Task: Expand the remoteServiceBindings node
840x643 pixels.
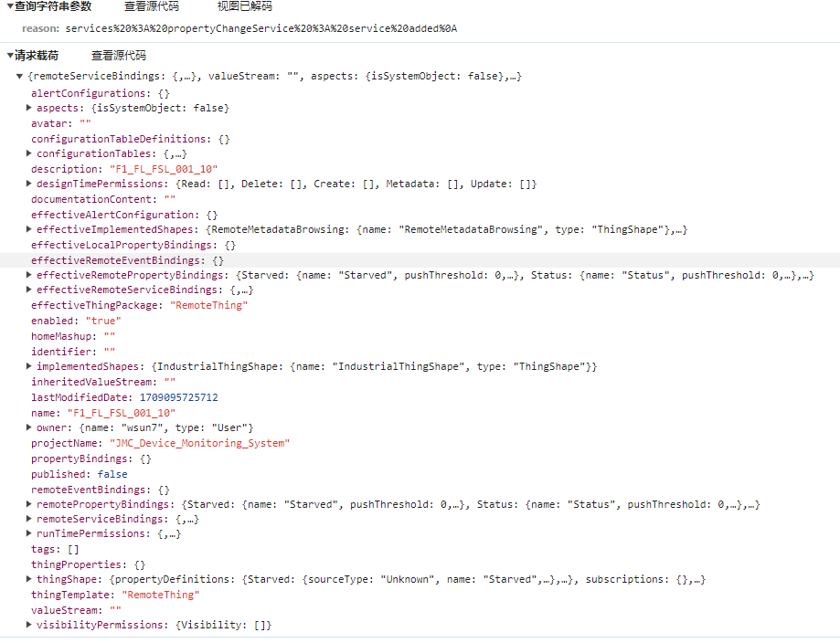Action: coord(29,518)
